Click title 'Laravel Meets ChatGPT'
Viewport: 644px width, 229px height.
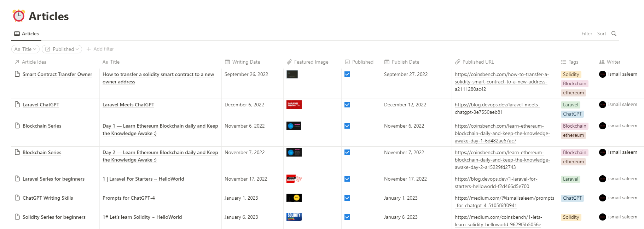(x=128, y=105)
